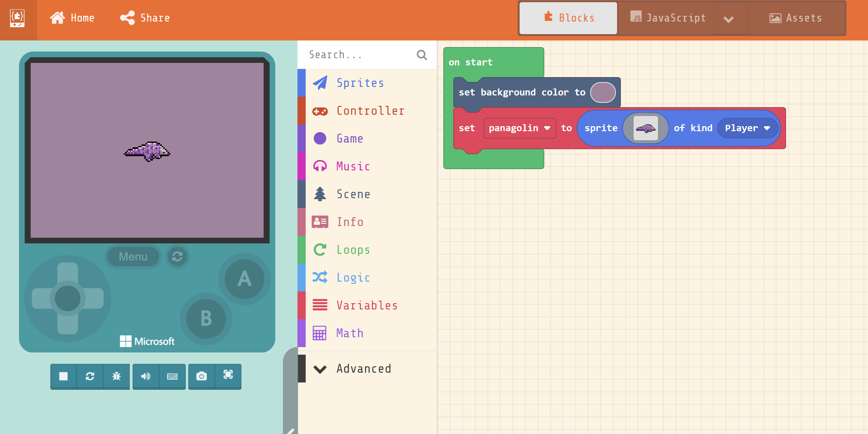Open the Variables block category
Screen dimensions: 868x434
pos(367,305)
